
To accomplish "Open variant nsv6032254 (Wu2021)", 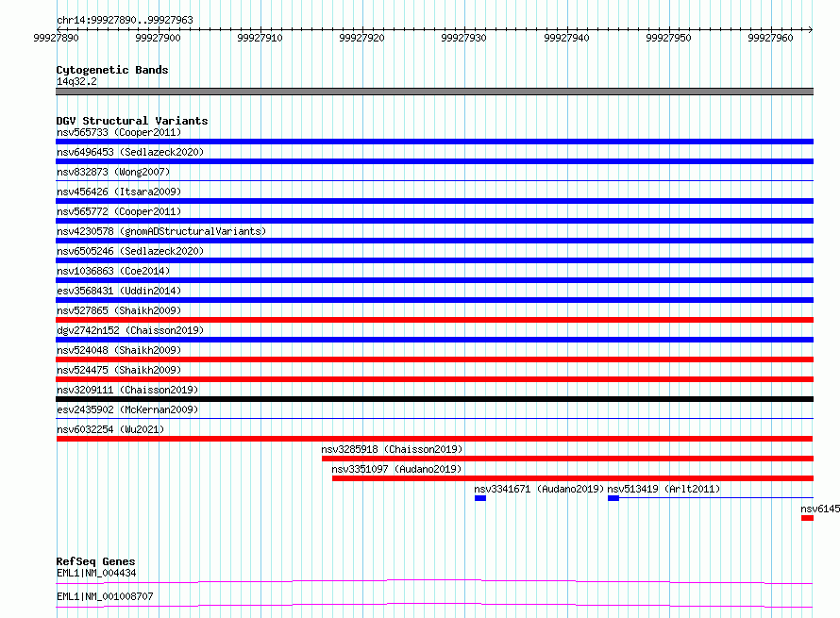I will (x=110, y=429).
